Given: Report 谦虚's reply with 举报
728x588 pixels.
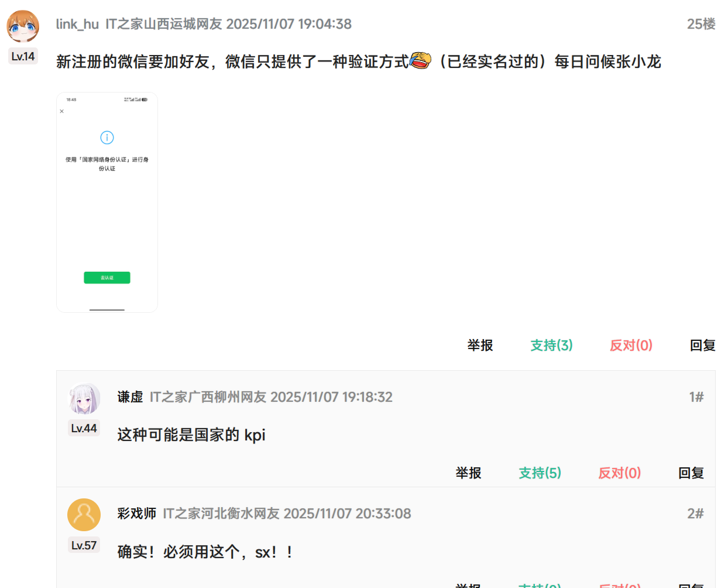Looking at the screenshot, I should (468, 473).
